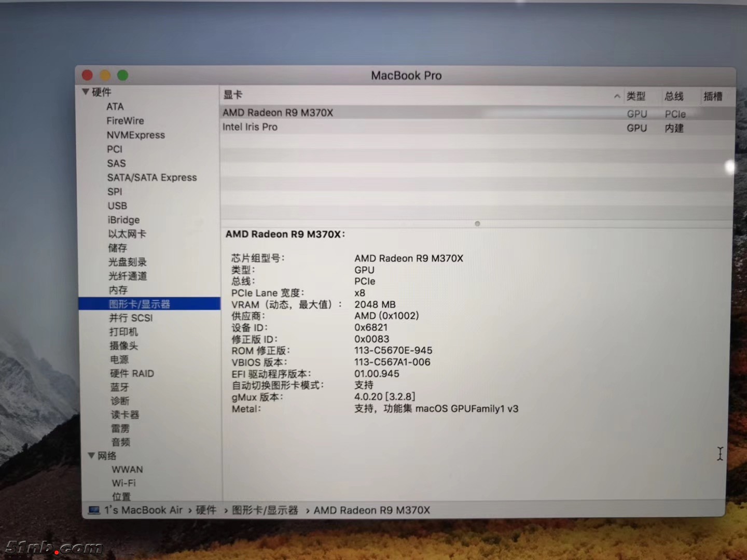Click the split pane divider handle dot
747x560 pixels.
coord(477,223)
